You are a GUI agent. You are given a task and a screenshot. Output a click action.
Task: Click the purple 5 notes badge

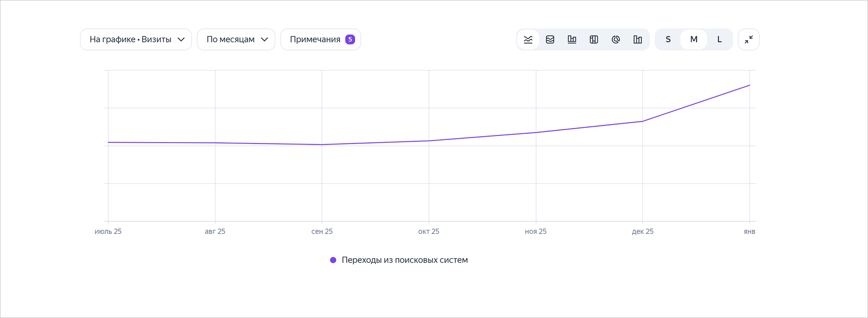(x=350, y=39)
